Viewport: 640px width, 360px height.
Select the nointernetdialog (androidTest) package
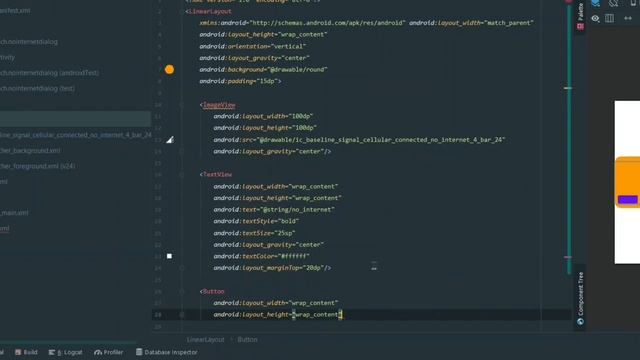tap(49, 73)
